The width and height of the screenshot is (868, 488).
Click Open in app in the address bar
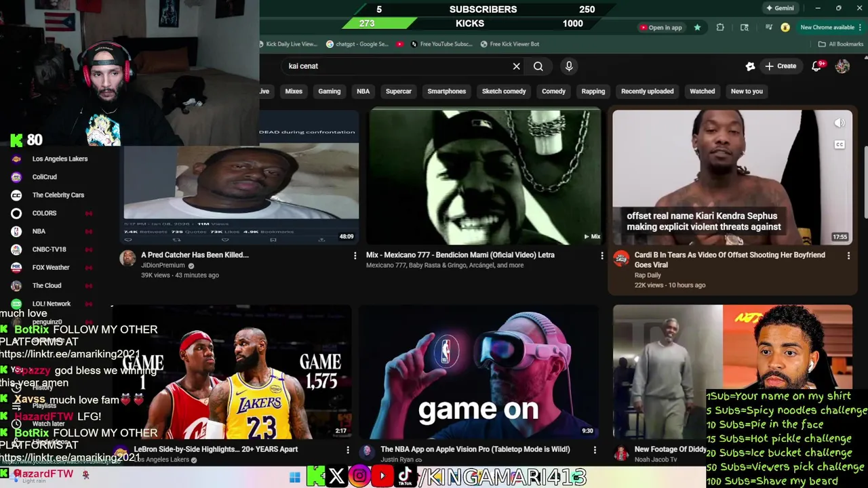click(x=660, y=27)
